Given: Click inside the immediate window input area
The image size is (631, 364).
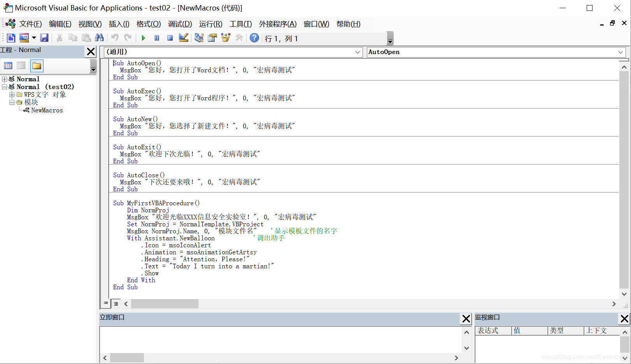Looking at the screenshot, I should pos(281,340).
